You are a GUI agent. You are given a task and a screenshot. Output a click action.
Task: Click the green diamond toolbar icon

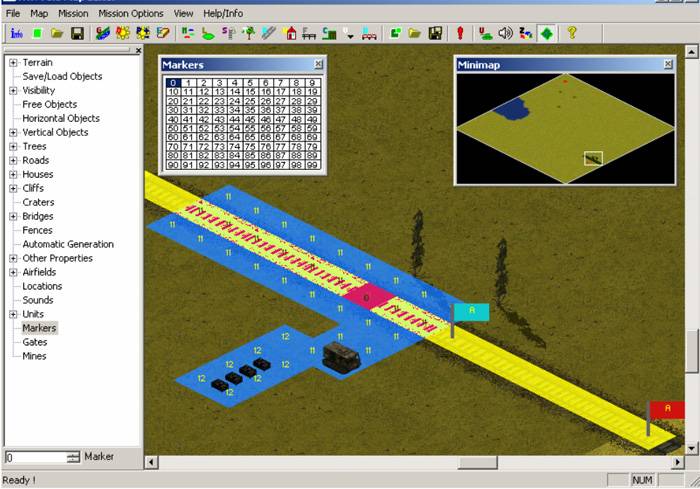click(x=546, y=33)
